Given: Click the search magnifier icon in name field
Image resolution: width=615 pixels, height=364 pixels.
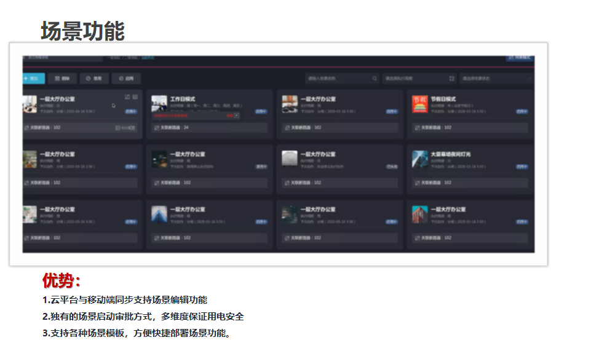Looking at the screenshot, I should pyautogui.click(x=375, y=79).
